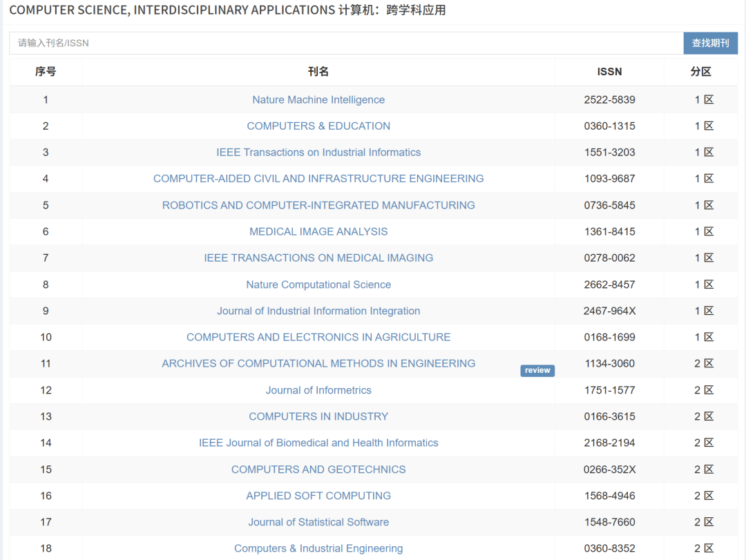Screen dimensions: 746x560
Task: Select ISSN 2168-2194 cell
Action: click(609, 443)
